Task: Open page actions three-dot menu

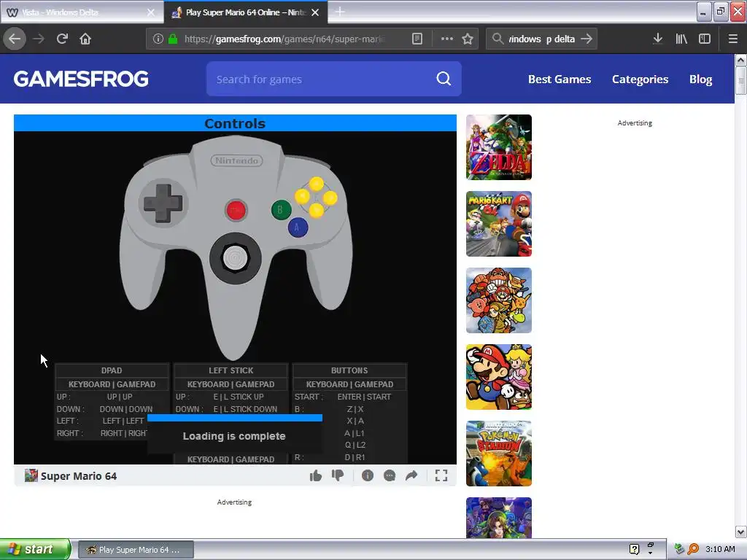Action: (447, 39)
